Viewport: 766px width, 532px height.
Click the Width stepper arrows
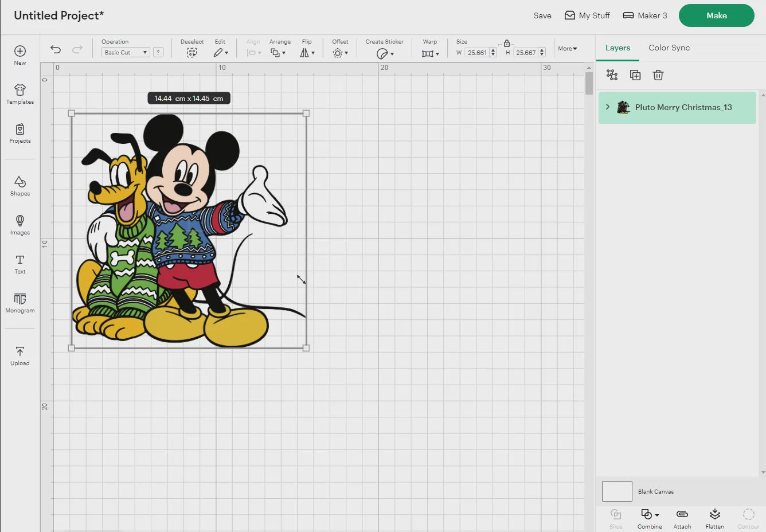point(493,53)
